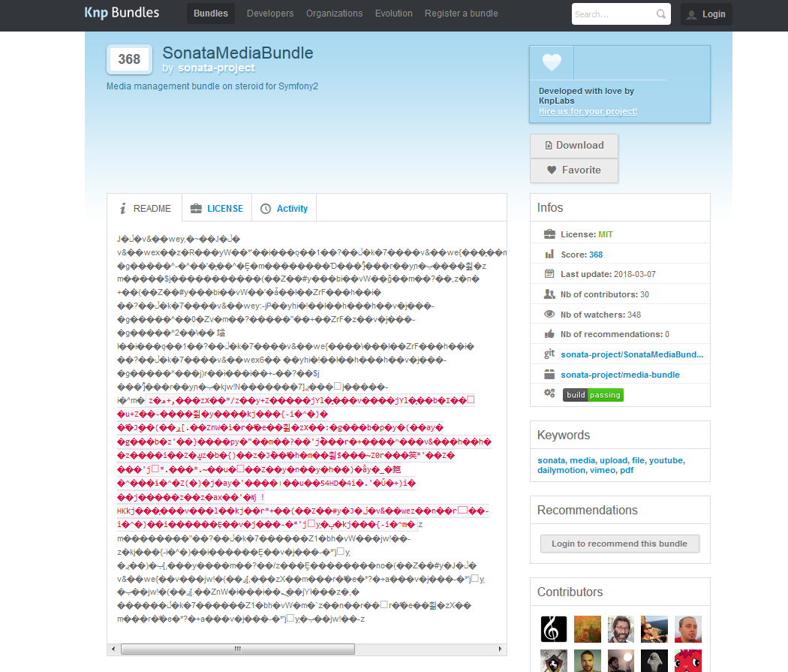The image size is (788, 672).
Task: Open the Evolution nav item
Action: point(393,14)
